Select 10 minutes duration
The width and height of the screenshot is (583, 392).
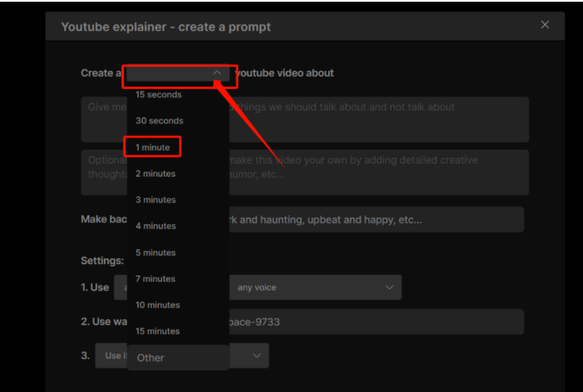pyautogui.click(x=158, y=305)
